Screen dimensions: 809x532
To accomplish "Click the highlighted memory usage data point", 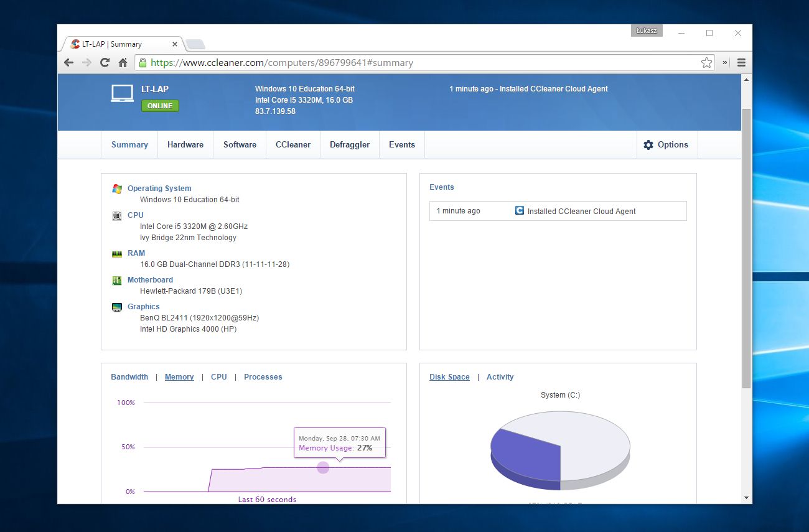I will pyautogui.click(x=323, y=467).
